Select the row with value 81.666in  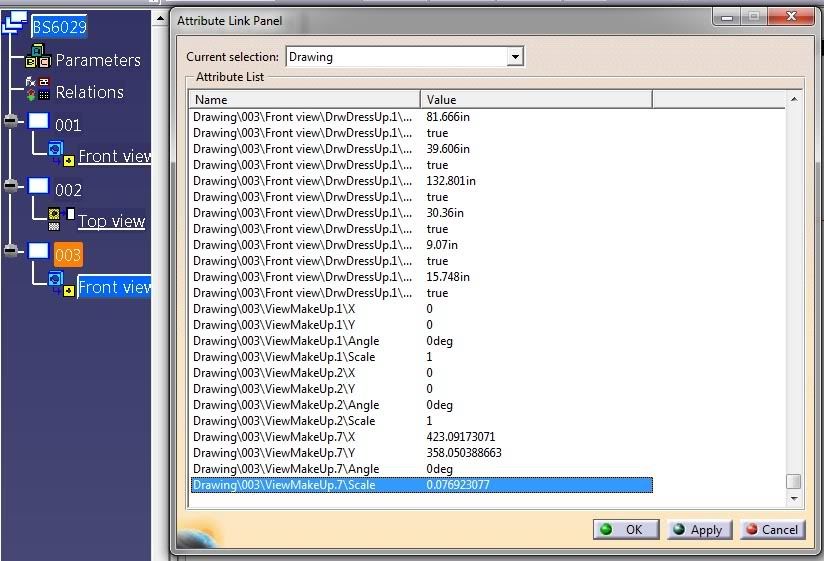click(421, 117)
